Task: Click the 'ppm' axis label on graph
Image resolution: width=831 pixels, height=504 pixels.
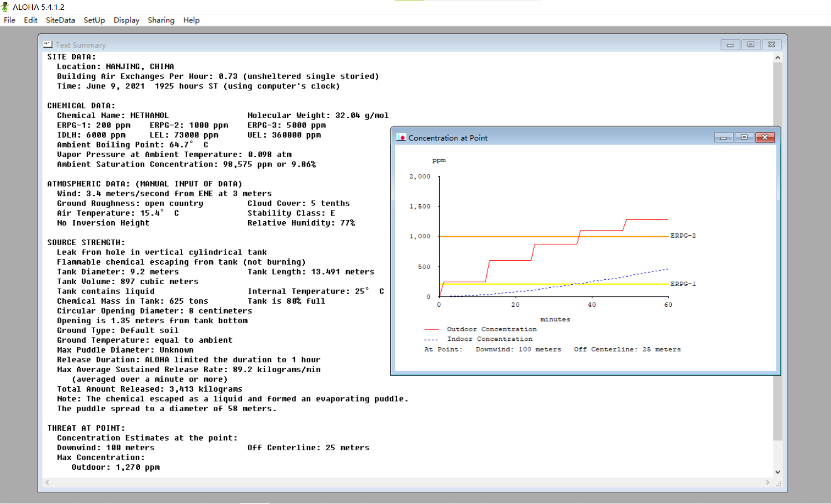Action: (x=439, y=160)
